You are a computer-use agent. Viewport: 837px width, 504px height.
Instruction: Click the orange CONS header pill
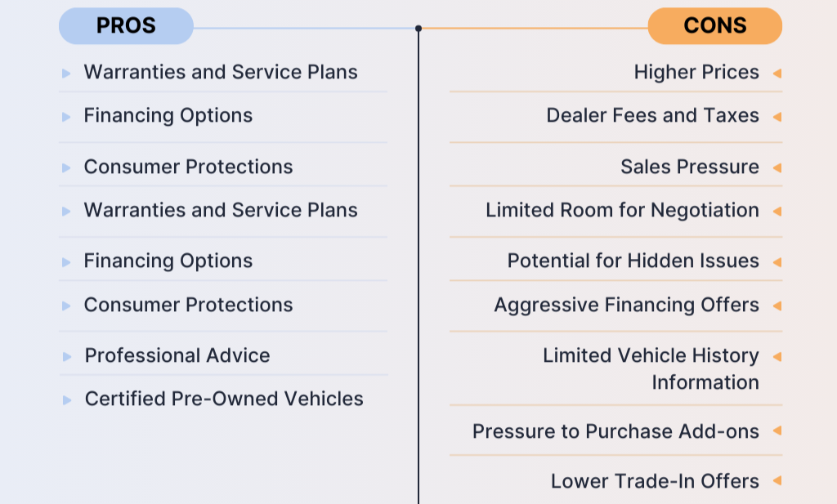(714, 26)
